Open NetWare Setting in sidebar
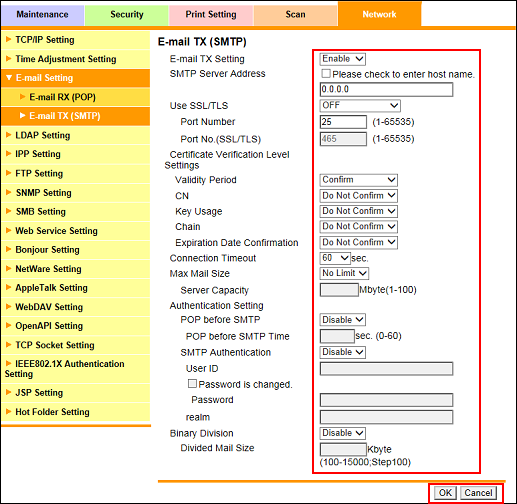Viewport: 517px width, 504px height. [76, 269]
